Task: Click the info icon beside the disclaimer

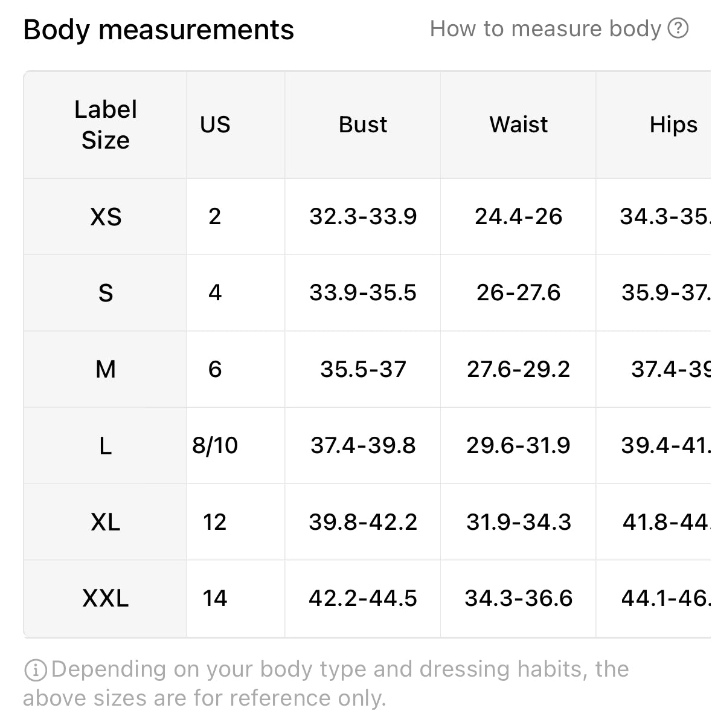Action: 35,670
